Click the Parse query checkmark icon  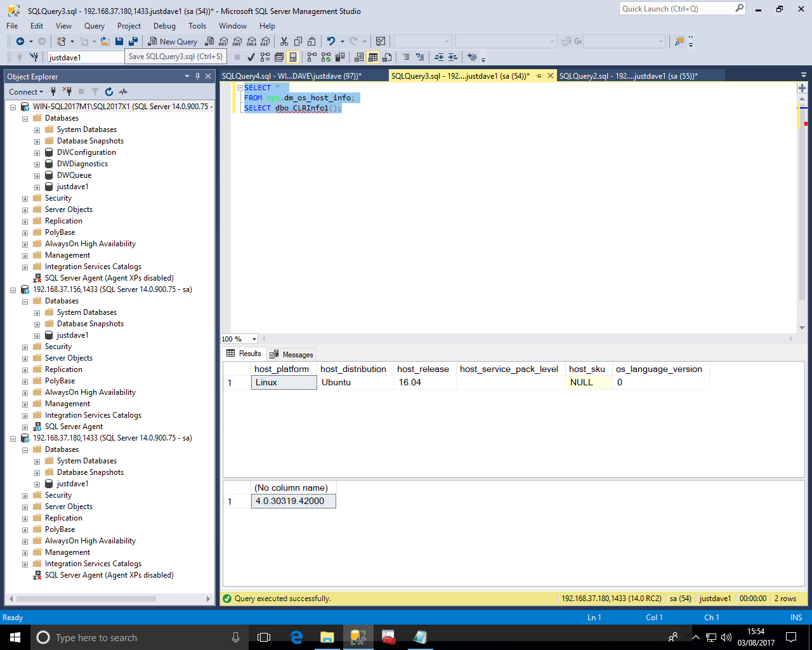click(251, 57)
